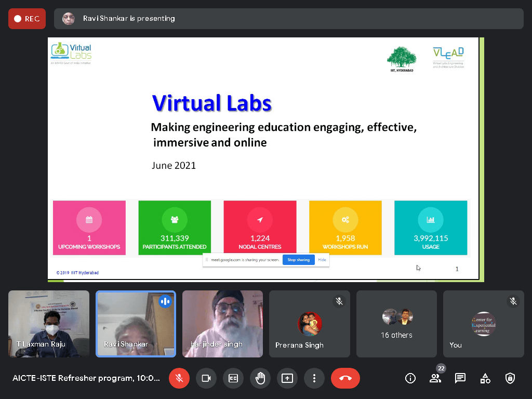Click Prerana Singh's profile avatar
The height and width of the screenshot is (399, 532).
(x=310, y=324)
